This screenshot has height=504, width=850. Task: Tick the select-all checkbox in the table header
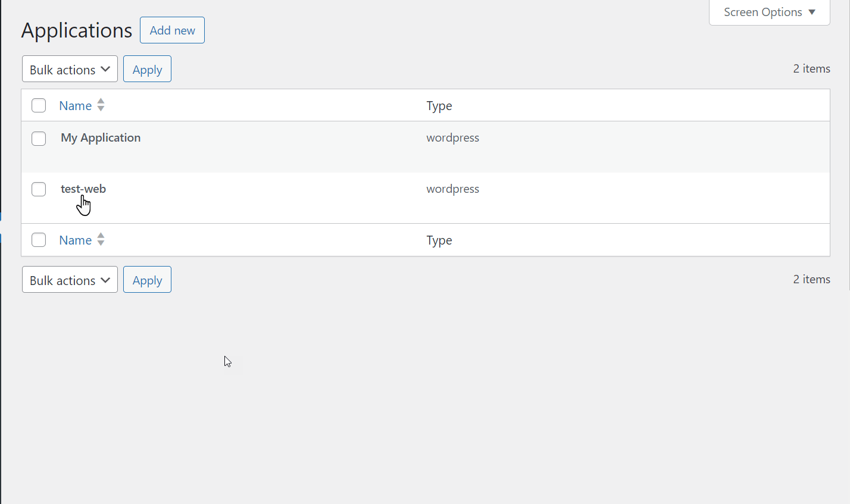(39, 105)
